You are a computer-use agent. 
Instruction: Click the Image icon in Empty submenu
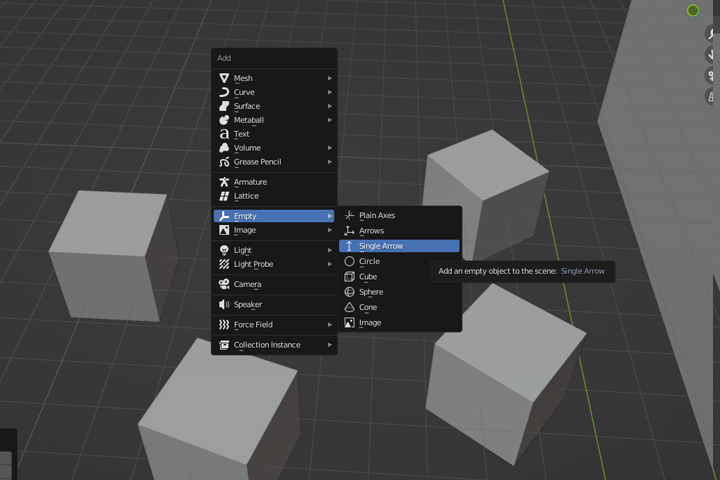tap(349, 323)
